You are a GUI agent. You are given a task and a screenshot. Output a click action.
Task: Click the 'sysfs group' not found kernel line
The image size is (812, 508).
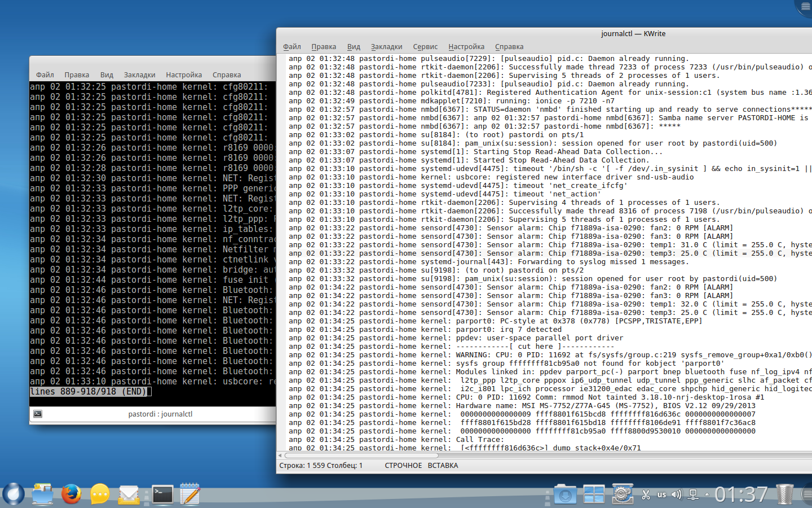[506, 364]
